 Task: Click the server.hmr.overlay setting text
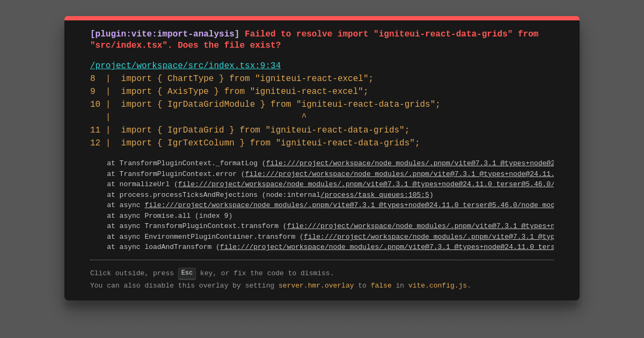click(x=316, y=286)
